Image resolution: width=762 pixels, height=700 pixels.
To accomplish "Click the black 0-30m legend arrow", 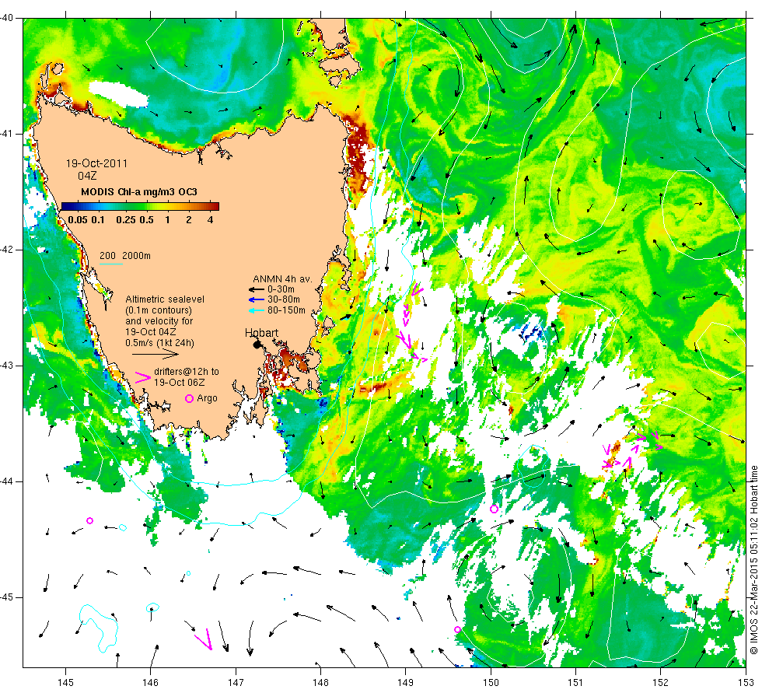I will point(257,289).
